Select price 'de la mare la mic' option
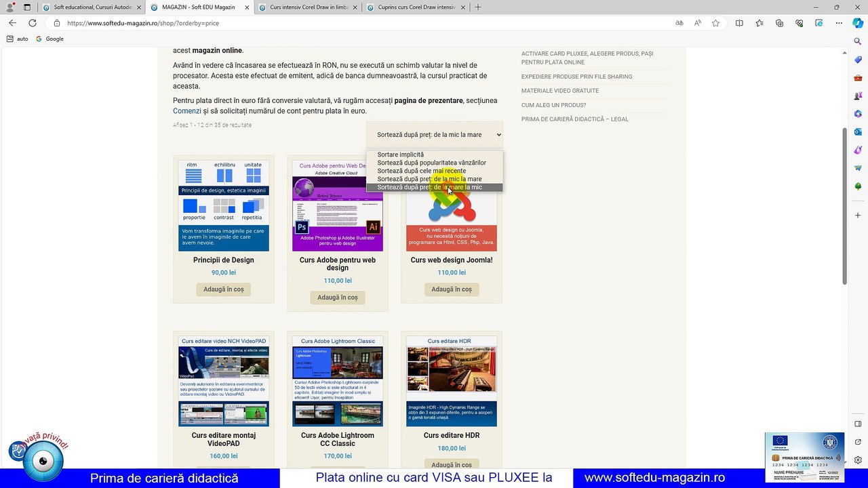Image resolution: width=868 pixels, height=488 pixels. pos(435,187)
